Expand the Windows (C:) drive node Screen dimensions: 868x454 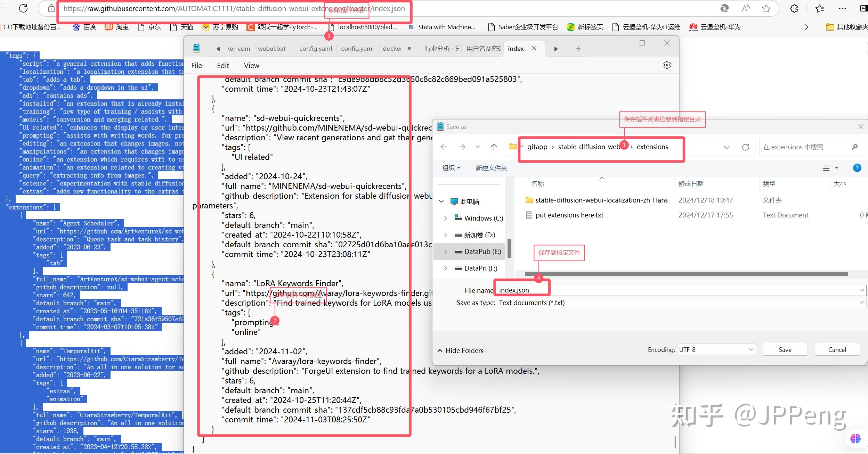(x=446, y=218)
